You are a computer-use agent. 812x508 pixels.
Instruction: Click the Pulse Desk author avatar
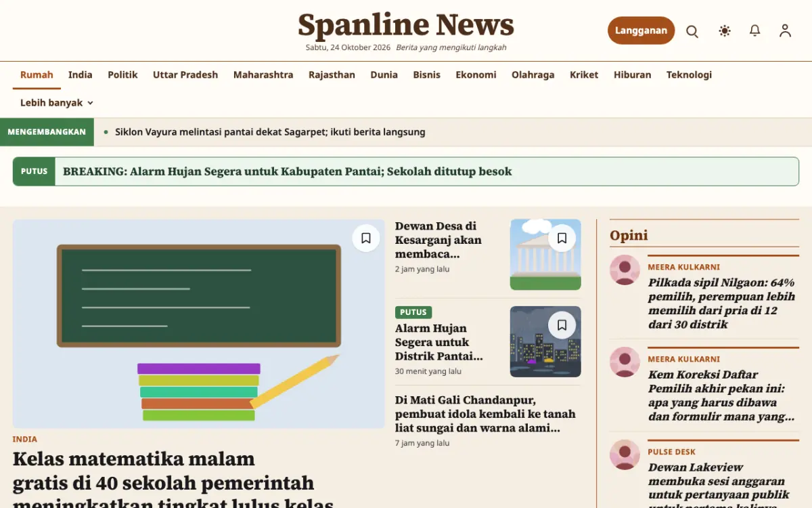(625, 455)
